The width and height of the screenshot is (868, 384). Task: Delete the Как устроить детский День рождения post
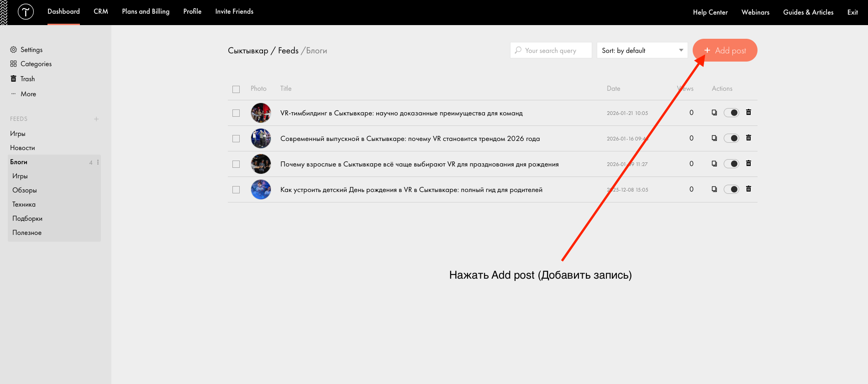pos(748,189)
